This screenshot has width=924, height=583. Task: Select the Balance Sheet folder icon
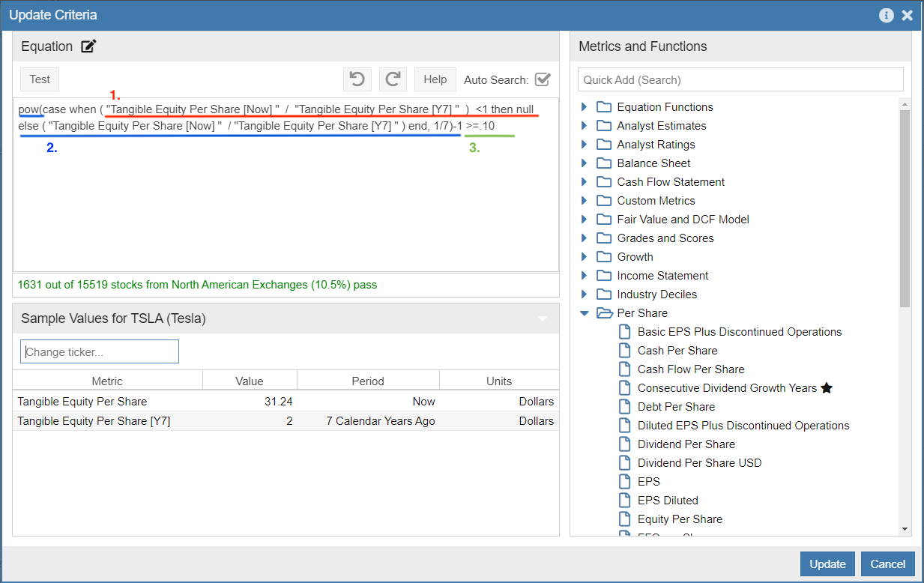coord(604,163)
